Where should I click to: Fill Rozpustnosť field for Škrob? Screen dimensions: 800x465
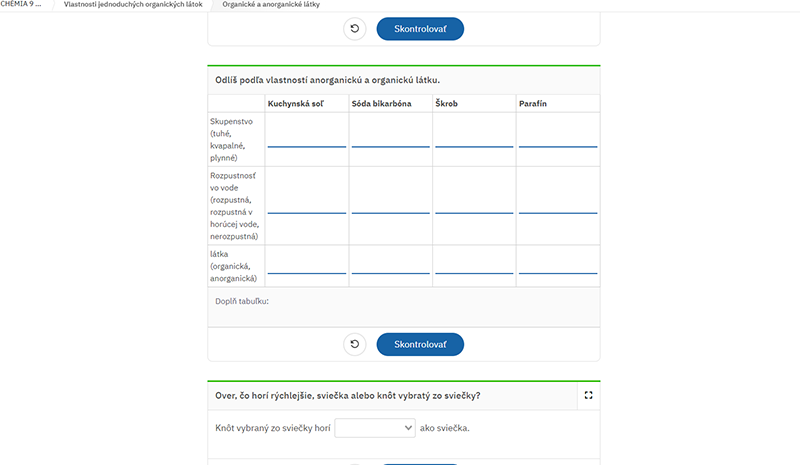pyautogui.click(x=474, y=206)
